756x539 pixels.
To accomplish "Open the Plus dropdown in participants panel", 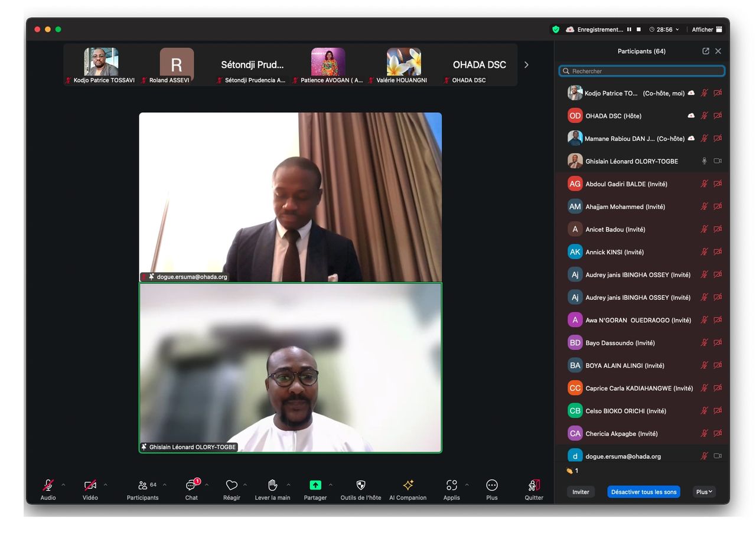I will [704, 492].
